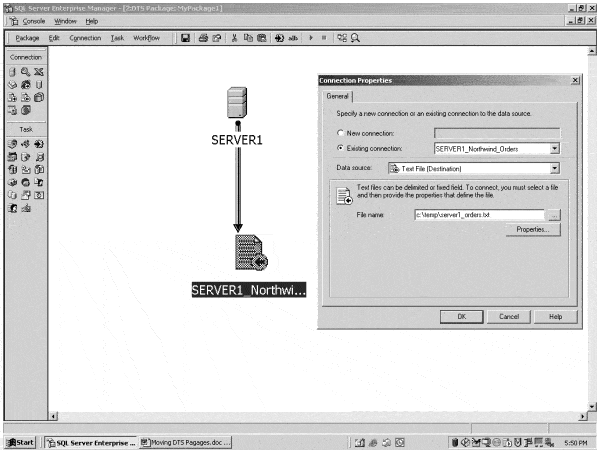
Task: Open the Package menu
Action: [x=27, y=38]
